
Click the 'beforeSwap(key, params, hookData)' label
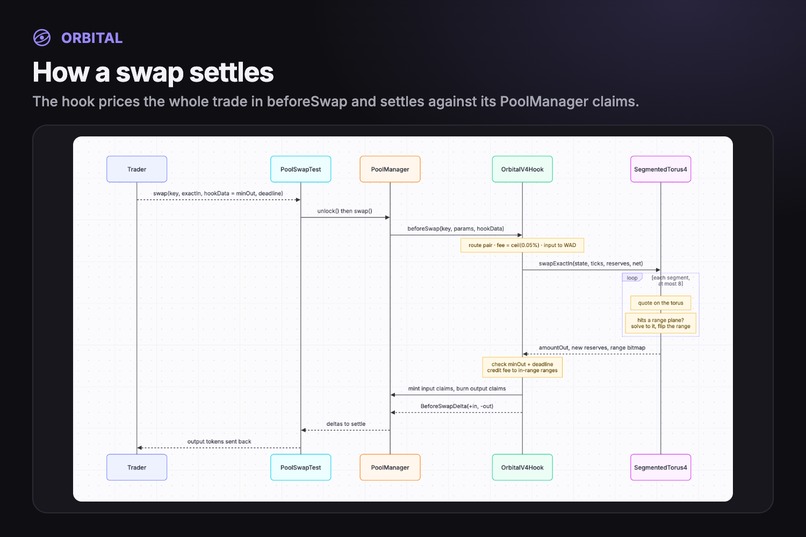coord(456,229)
